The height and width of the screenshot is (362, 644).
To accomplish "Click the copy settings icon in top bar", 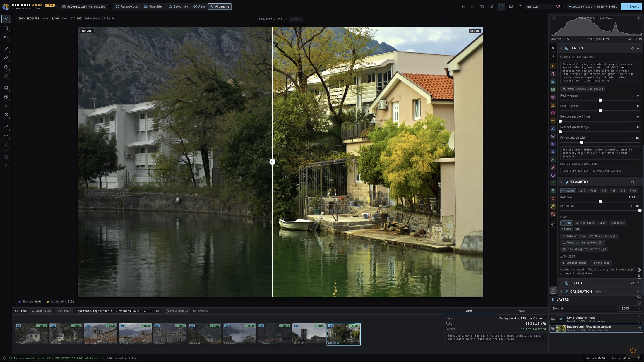I will pyautogui.click(x=511, y=6).
